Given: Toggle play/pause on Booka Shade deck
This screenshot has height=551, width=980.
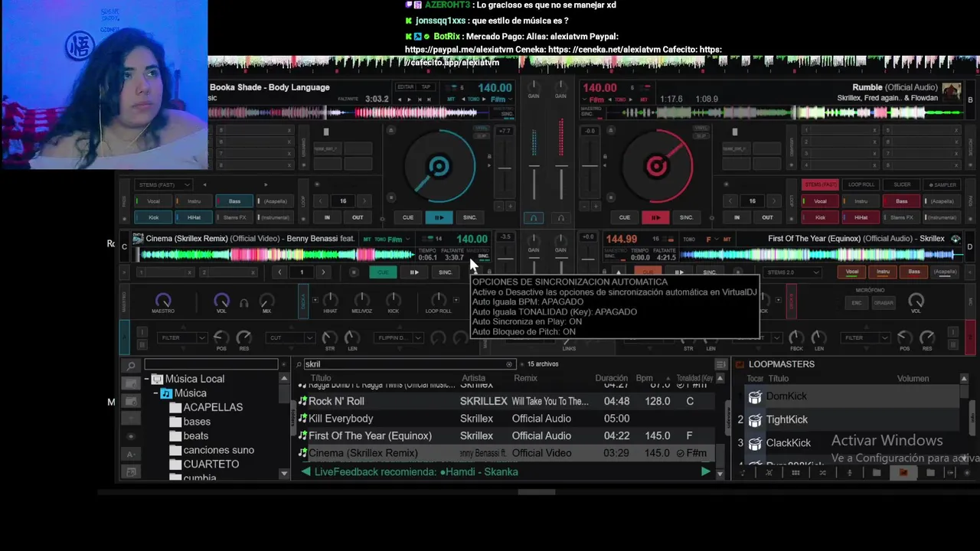Looking at the screenshot, I should click(x=439, y=217).
